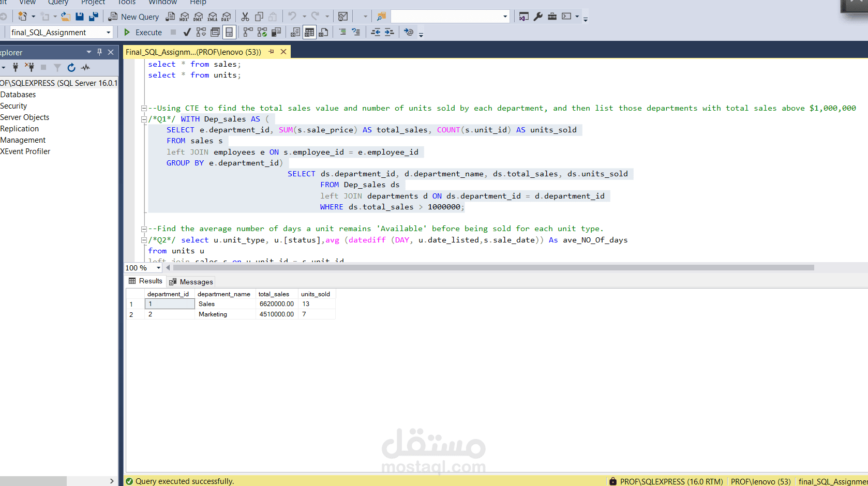Viewport: 868px width, 486px height.
Task: Click the Parse checkmark icon
Action: [x=187, y=32]
